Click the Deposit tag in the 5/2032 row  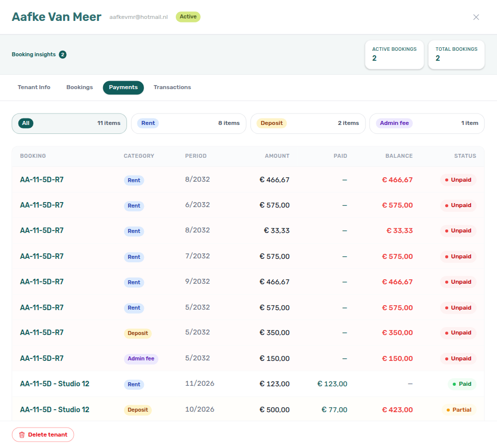click(x=137, y=334)
